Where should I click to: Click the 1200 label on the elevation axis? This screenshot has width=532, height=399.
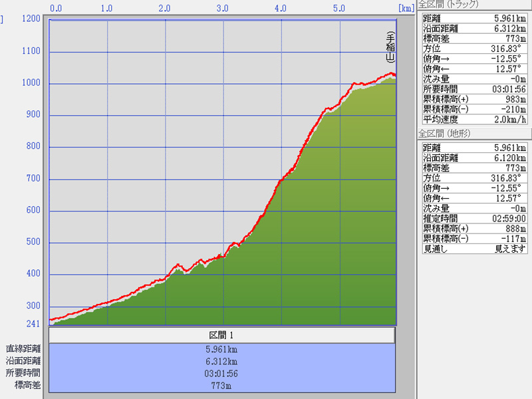pyautogui.click(x=31, y=19)
